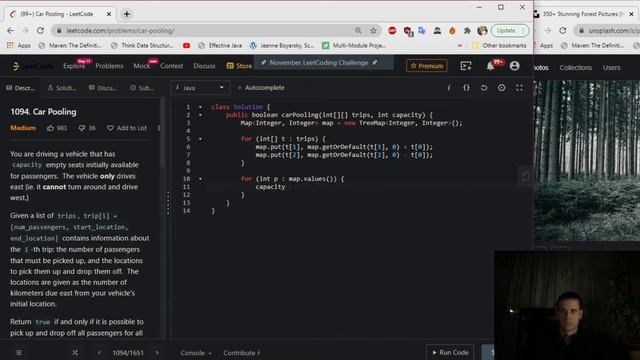Enter fullscreen editor mode
Viewport: 640px width, 360px height.
519,88
